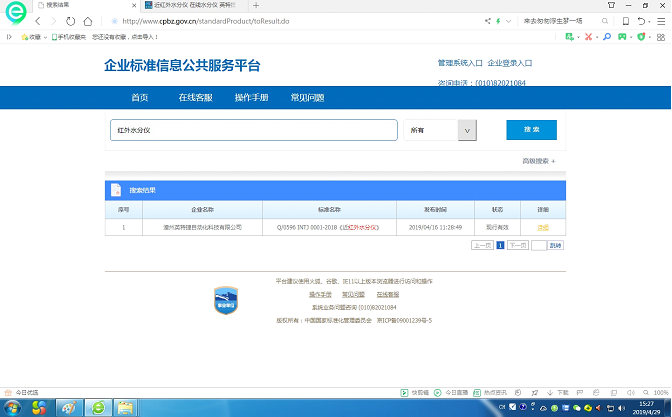Go to browser home page icon
This screenshot has height=417, width=672.
(x=89, y=21)
